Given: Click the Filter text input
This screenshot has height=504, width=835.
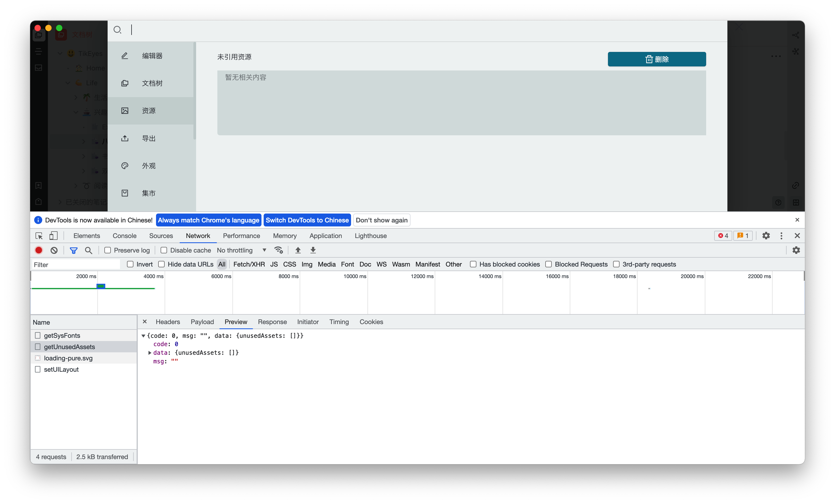Looking at the screenshot, I should click(x=76, y=265).
